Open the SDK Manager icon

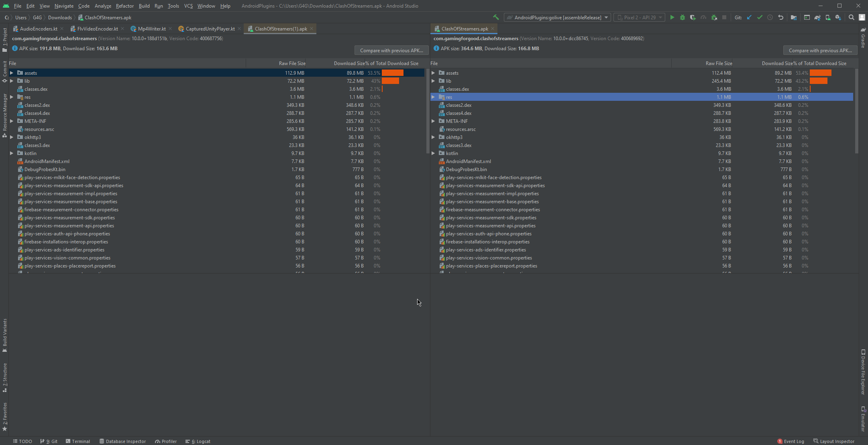(839, 17)
